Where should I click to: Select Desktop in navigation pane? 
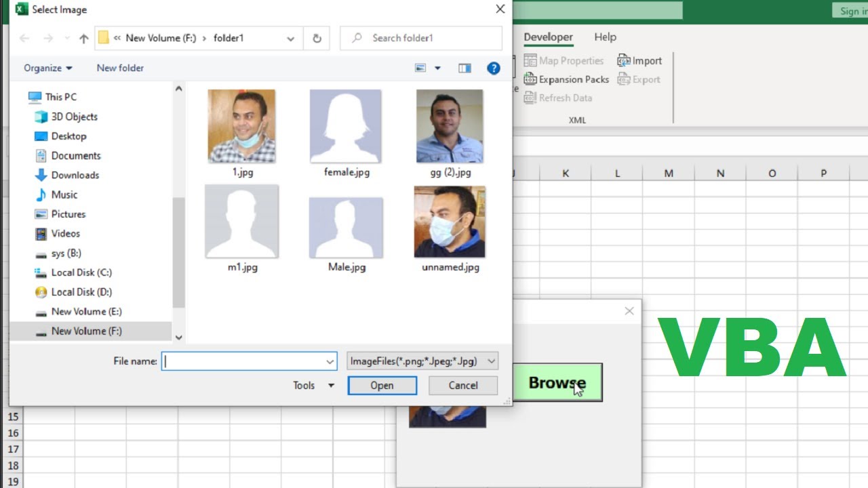61,136
